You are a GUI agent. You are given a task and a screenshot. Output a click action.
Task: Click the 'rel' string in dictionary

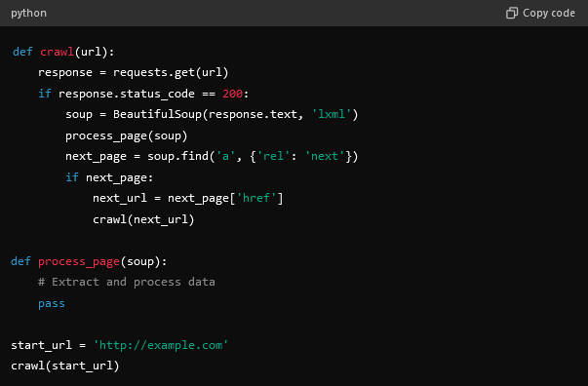point(273,156)
